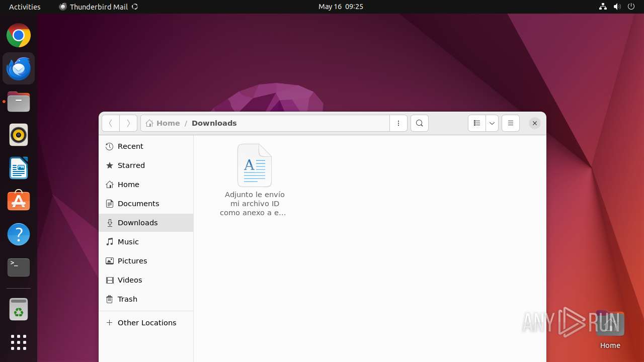Click the network status icon
Image resolution: width=644 pixels, height=362 pixels.
point(603,7)
